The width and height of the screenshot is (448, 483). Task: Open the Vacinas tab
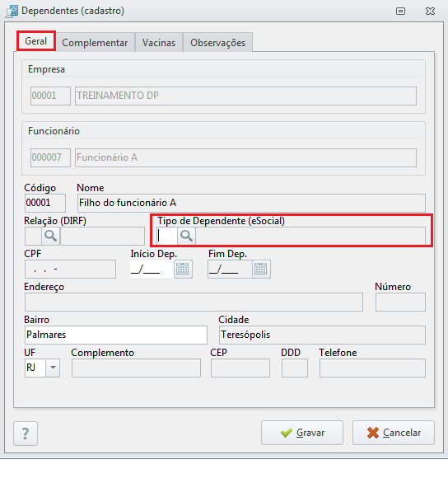(x=159, y=42)
